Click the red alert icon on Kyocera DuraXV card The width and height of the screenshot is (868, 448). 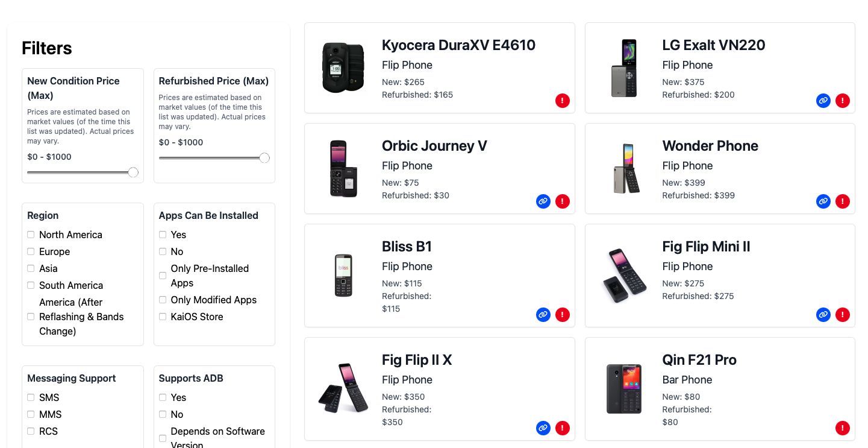pos(562,101)
